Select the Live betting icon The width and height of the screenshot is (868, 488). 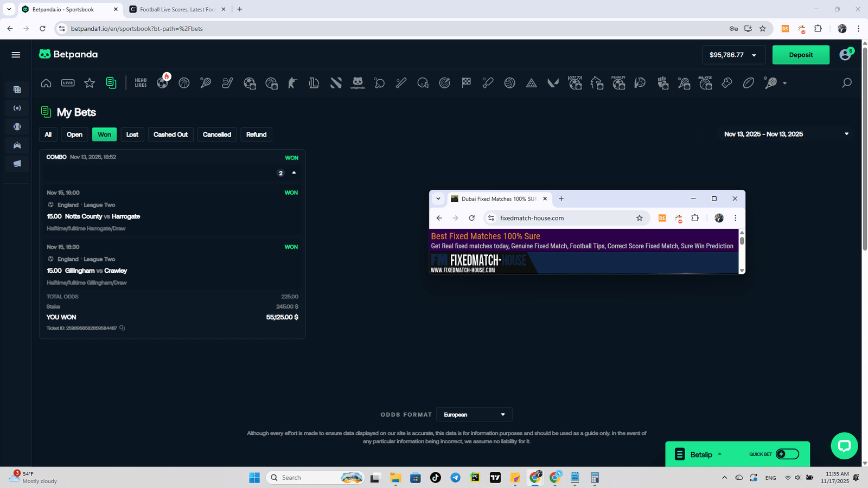68,82
